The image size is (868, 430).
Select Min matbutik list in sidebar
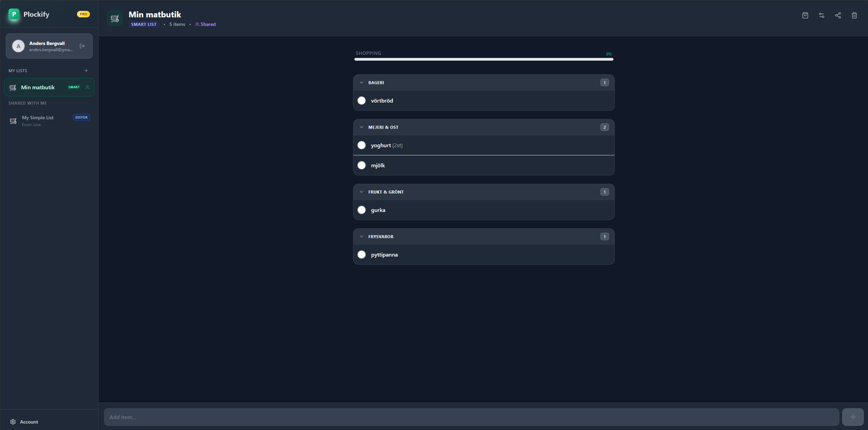(38, 88)
